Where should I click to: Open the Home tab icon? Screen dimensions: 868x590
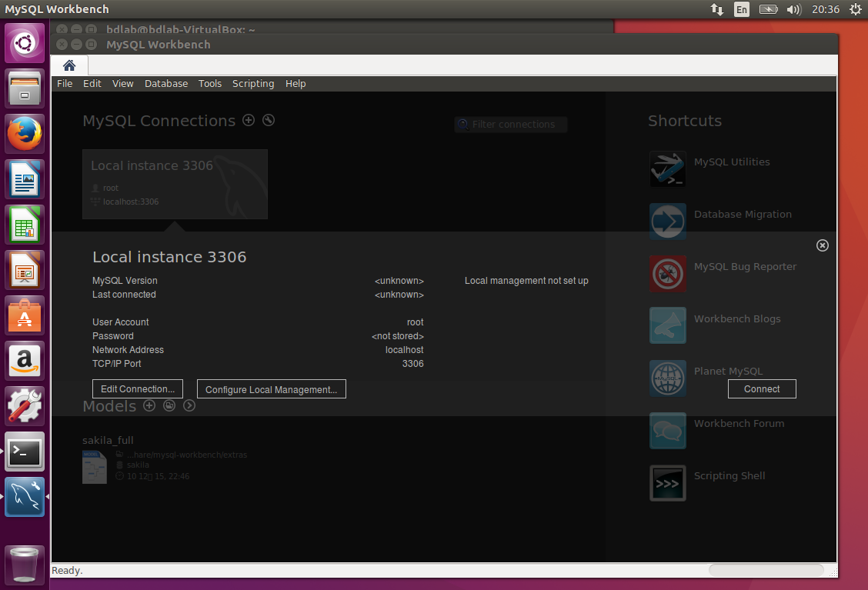coord(69,65)
